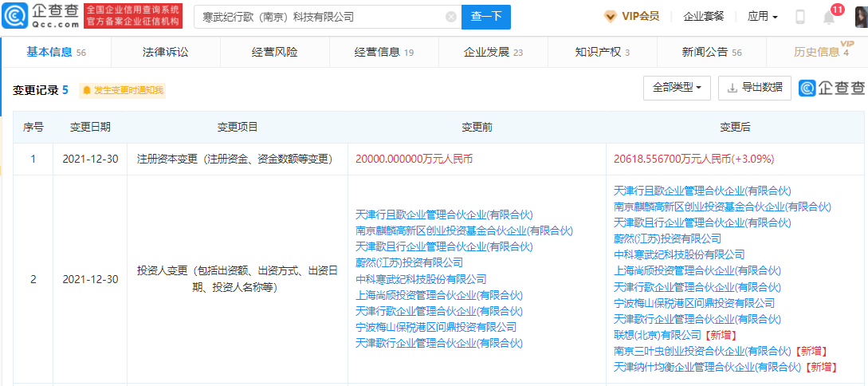Click the 投资人变更 item cell
Screen dimensions: 868x386
237,279
